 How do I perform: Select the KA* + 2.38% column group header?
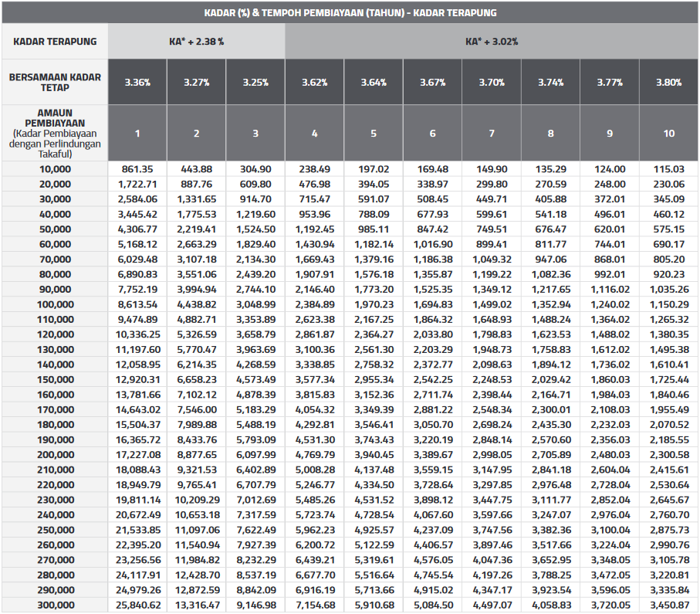click(197, 41)
